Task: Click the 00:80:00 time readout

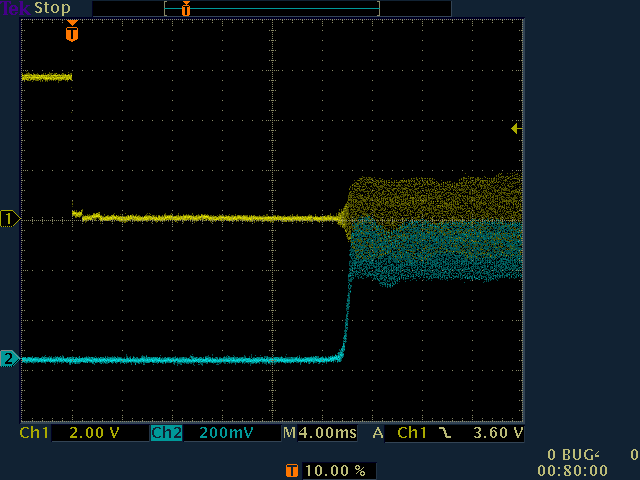Action: click(572, 470)
